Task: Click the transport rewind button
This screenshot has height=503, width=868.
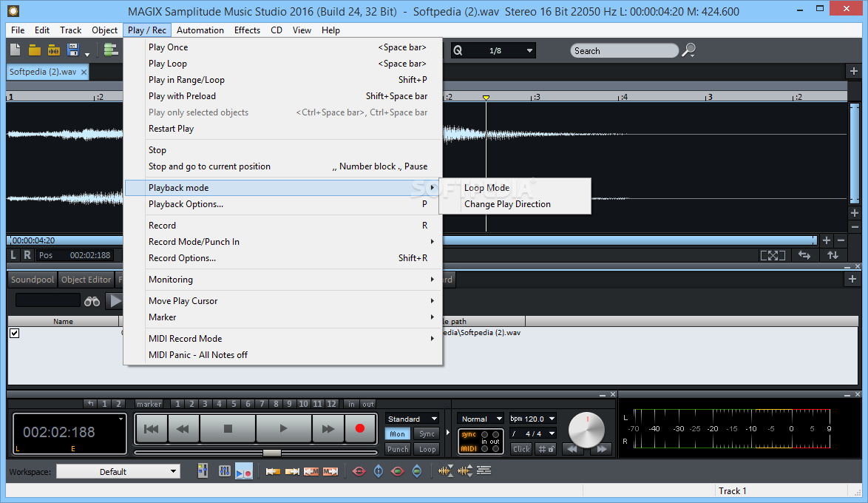Action: point(183,428)
